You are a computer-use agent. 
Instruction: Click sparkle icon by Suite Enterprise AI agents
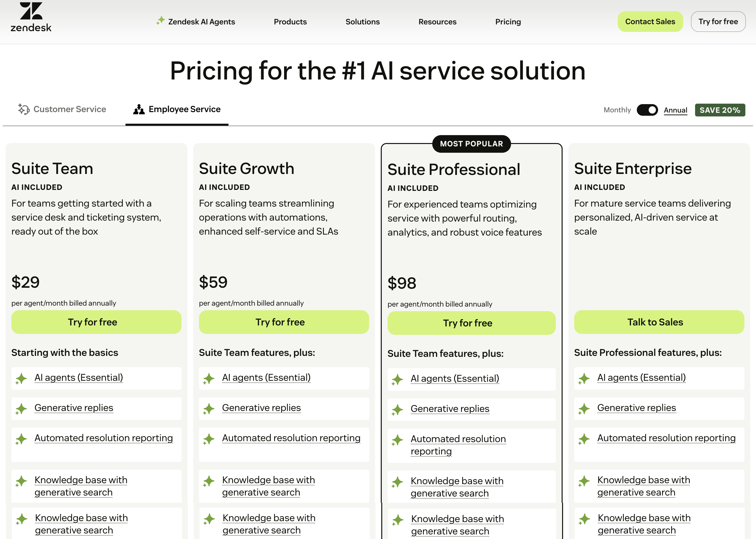tap(584, 378)
